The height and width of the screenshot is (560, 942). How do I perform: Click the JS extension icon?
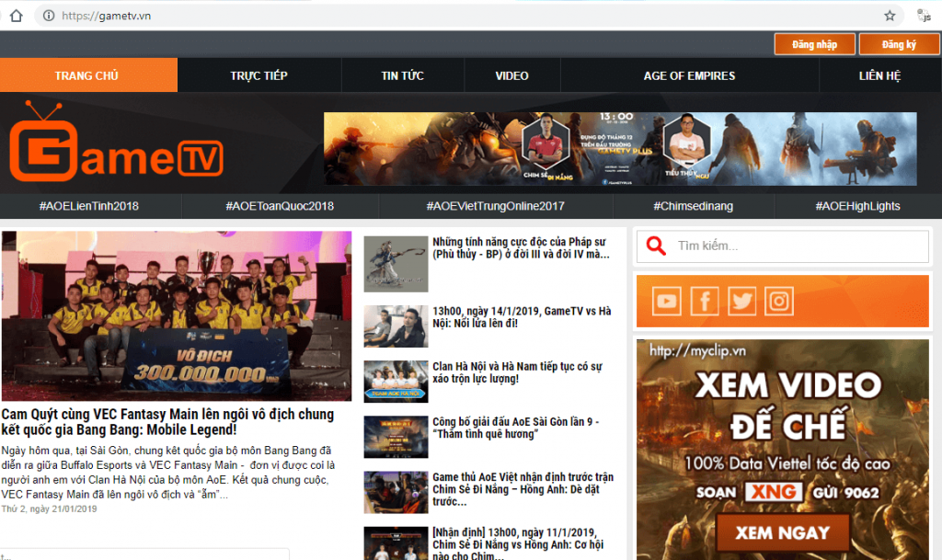click(924, 16)
